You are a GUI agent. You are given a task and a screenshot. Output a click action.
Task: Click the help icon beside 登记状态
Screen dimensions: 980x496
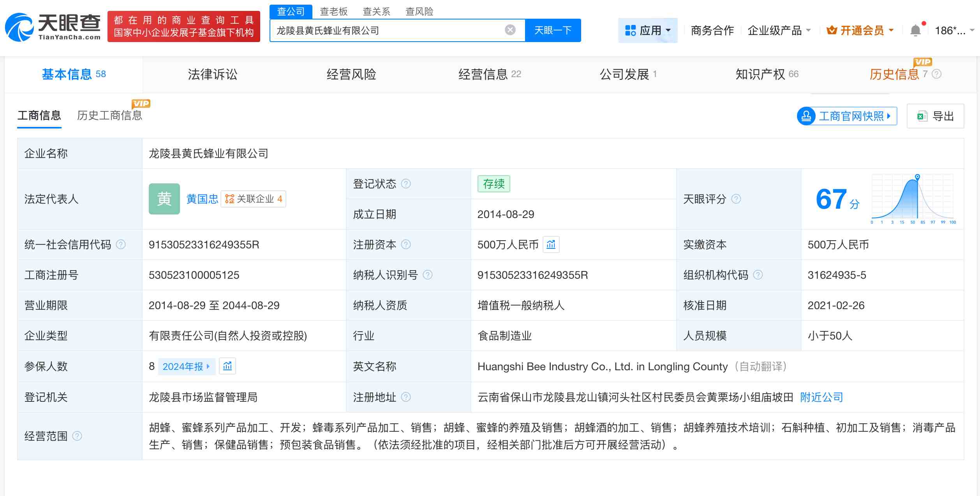(406, 184)
